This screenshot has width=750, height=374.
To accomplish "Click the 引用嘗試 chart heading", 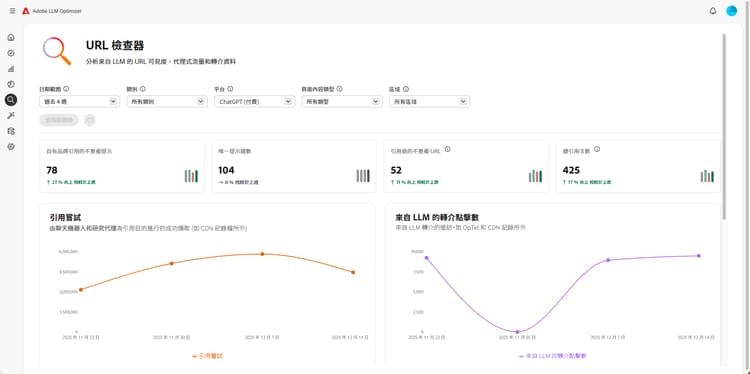I will [66, 218].
